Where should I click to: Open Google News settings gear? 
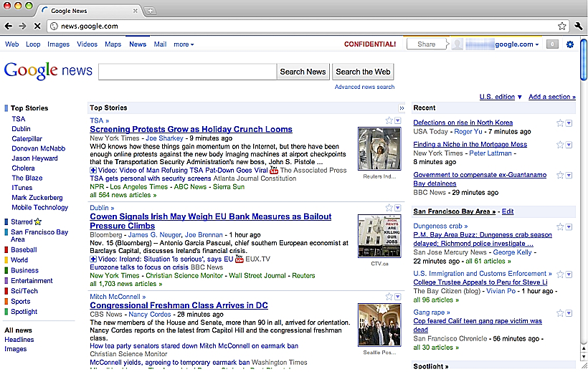tap(570, 44)
